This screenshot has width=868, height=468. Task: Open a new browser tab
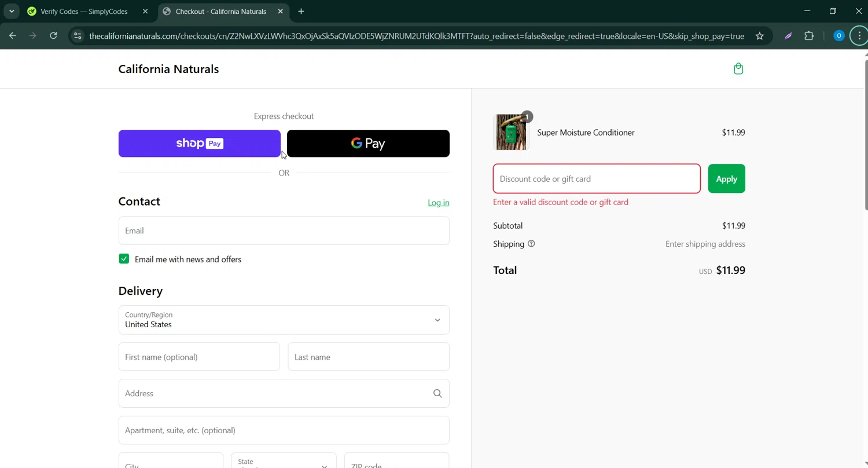coord(301,11)
